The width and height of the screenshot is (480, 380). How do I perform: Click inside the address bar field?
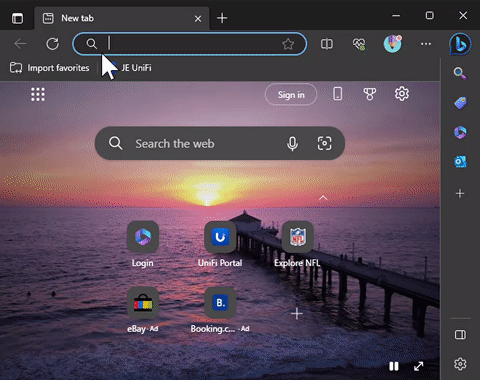coord(190,44)
